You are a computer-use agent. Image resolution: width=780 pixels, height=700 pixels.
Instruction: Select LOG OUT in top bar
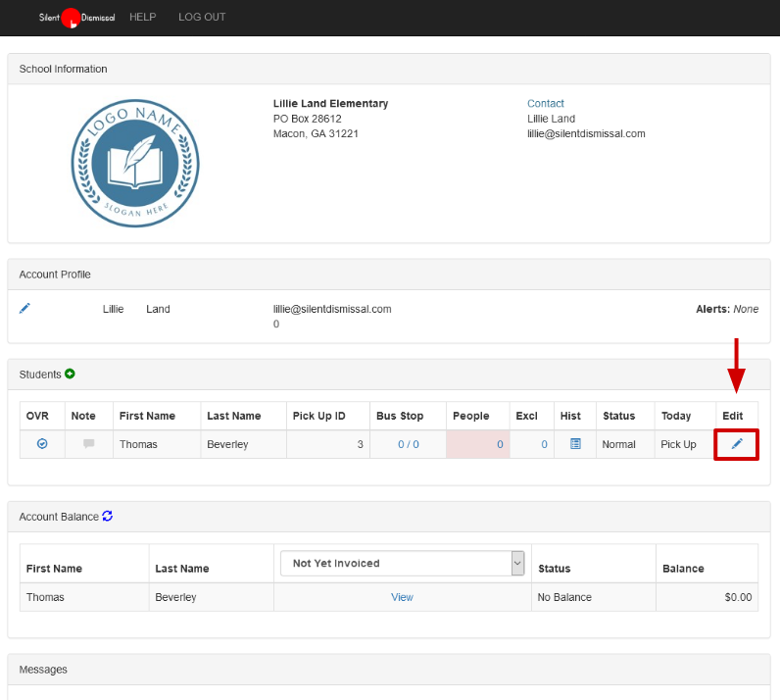point(202,18)
